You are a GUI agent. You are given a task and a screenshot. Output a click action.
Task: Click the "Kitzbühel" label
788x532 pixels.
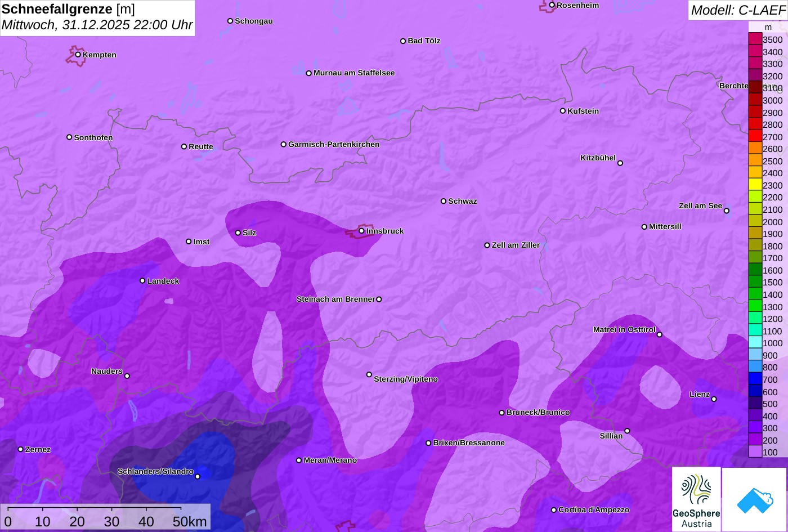[598, 158]
